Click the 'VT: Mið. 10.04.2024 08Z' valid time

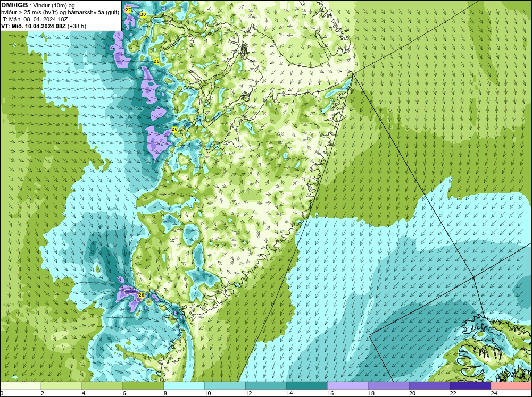click(34, 26)
